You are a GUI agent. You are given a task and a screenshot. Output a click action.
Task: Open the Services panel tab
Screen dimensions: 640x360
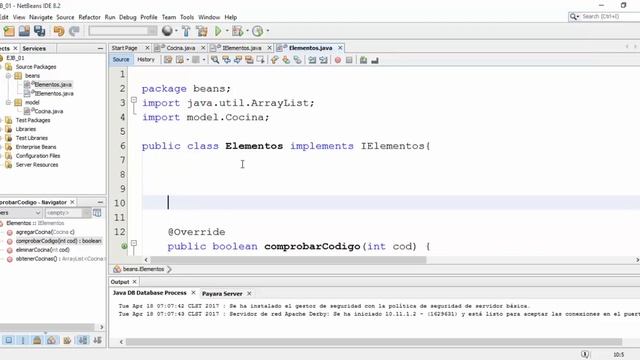[34, 48]
